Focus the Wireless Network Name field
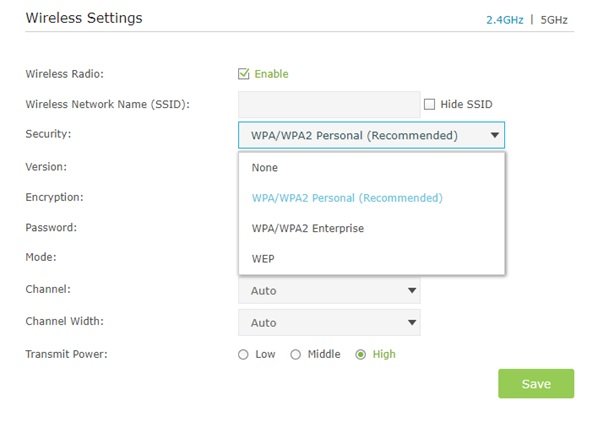Image resolution: width=589 pixels, height=422 pixels. click(329, 104)
